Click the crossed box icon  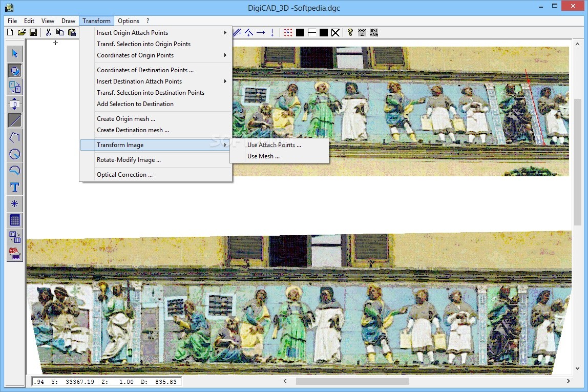[335, 33]
